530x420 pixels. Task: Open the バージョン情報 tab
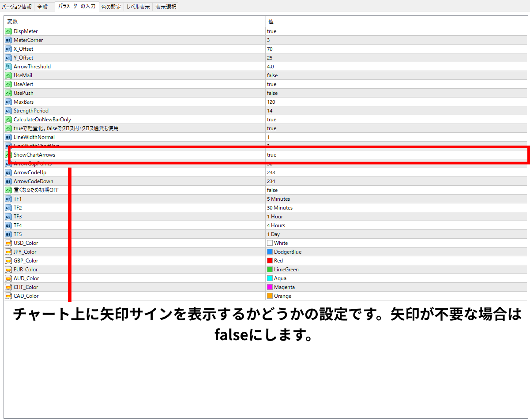pos(17,7)
